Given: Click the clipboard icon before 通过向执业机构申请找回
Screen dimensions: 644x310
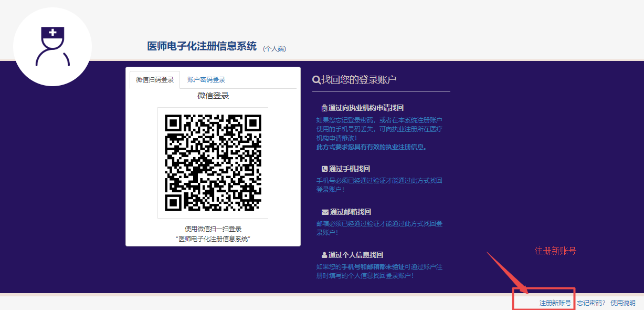Looking at the screenshot, I should click(324, 108).
